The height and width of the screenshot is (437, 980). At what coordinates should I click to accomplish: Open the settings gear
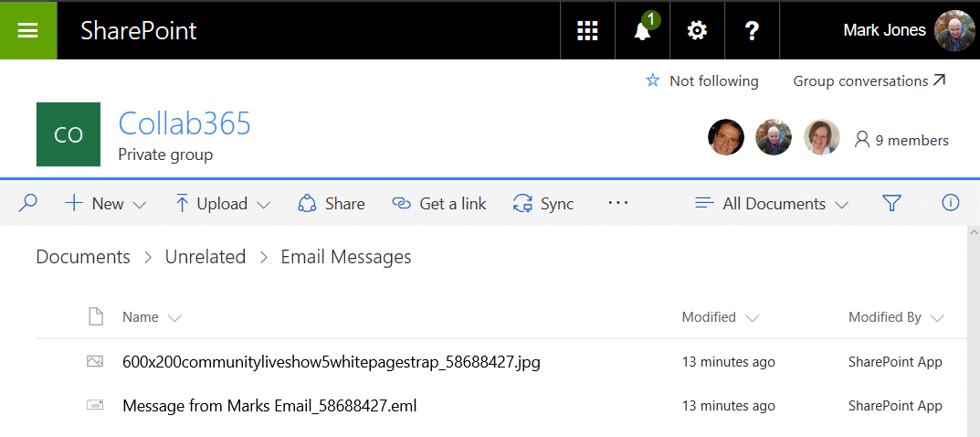coord(697,31)
